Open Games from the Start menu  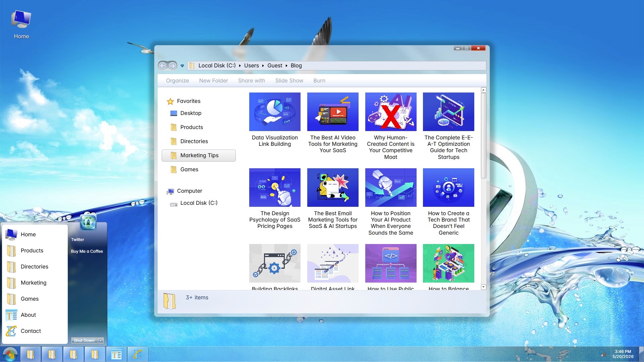(35, 299)
